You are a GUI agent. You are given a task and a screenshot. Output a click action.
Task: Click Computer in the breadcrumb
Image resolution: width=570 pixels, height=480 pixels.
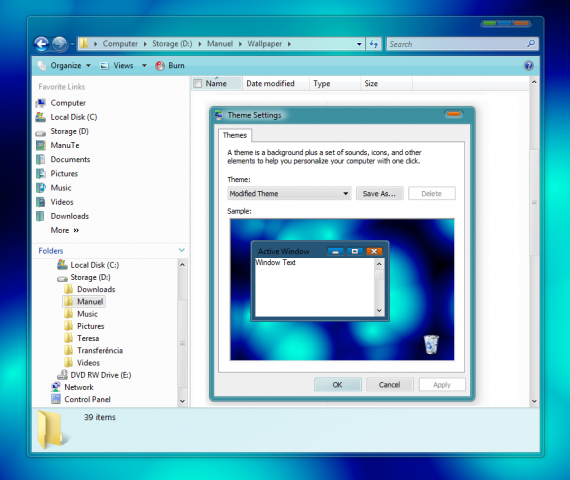tap(120, 44)
